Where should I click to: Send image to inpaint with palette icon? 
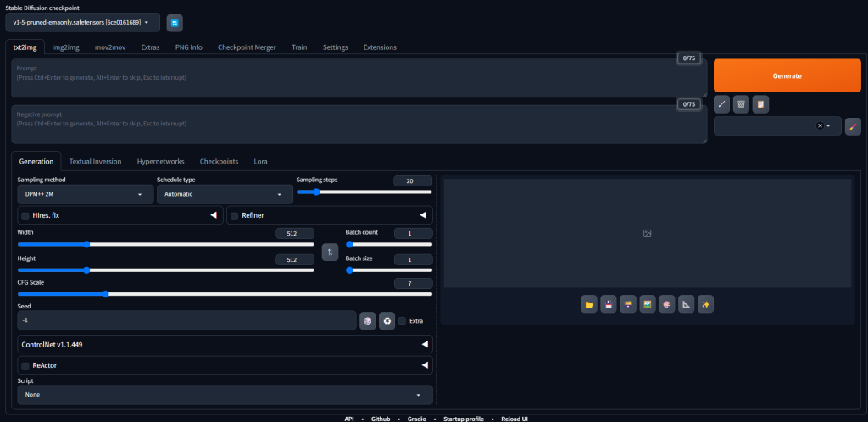666,304
